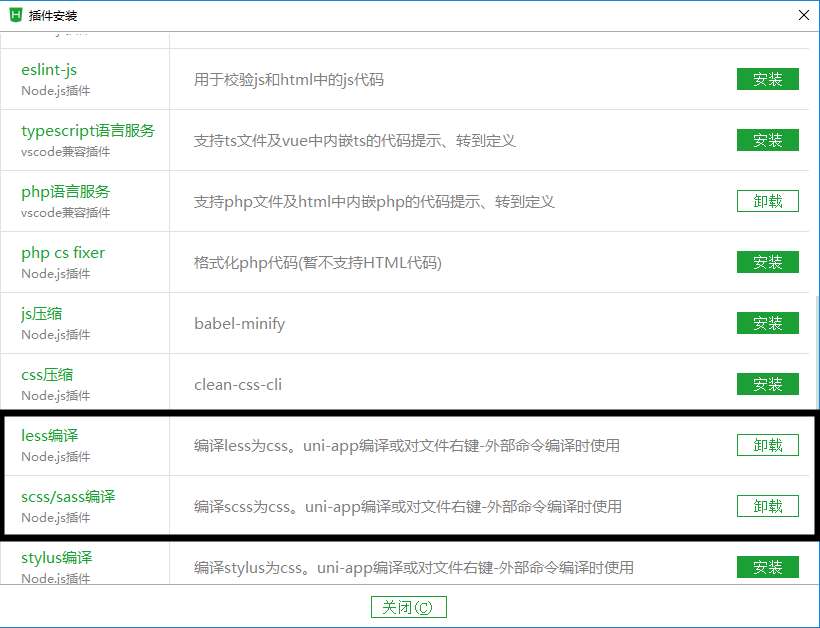Screen dimensions: 820x628
Task: Click the HBuilderX logo icon in title bar
Action: pos(16,15)
